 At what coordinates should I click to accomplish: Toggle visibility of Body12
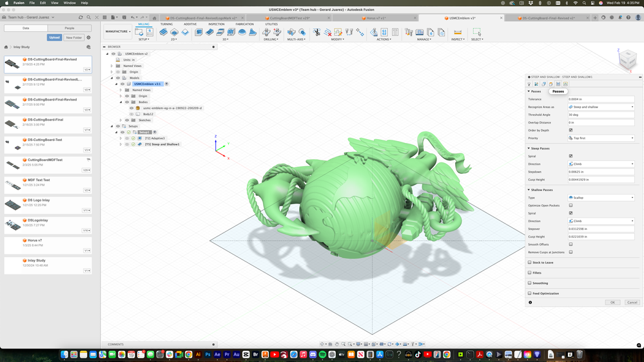tap(132, 114)
